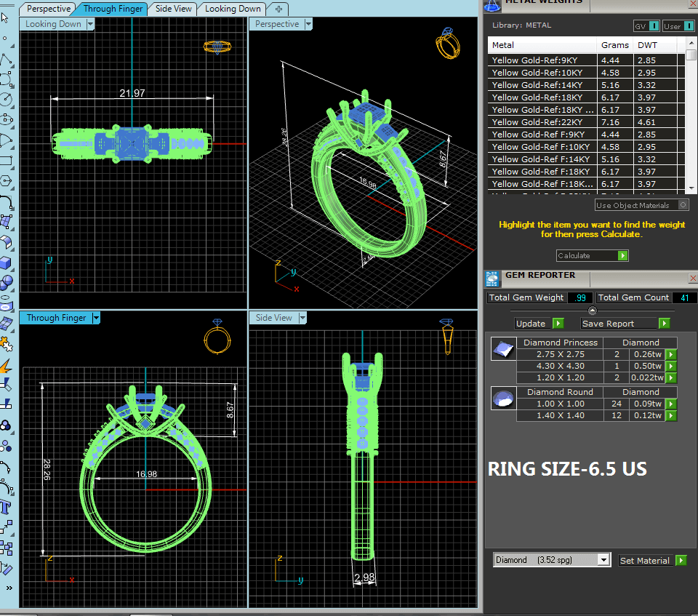Open the Looking Down viewport dropdown
Screen dimensions: 698x616
90,24
